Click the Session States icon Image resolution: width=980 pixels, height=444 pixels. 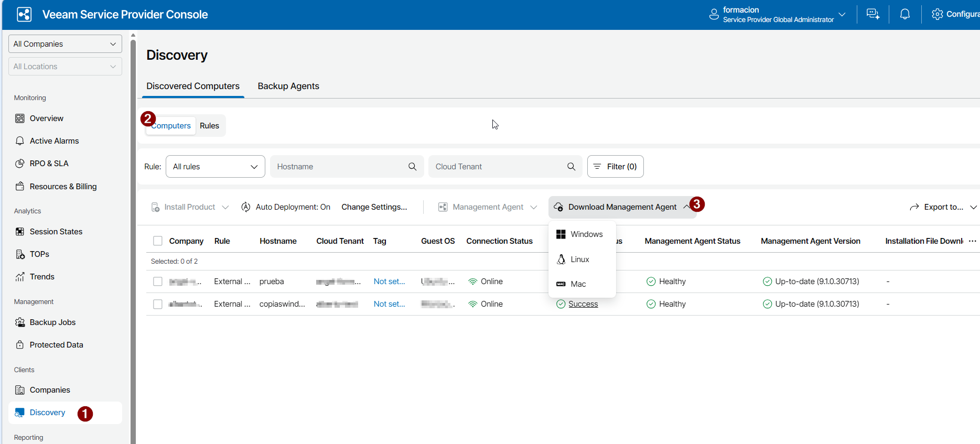point(20,232)
